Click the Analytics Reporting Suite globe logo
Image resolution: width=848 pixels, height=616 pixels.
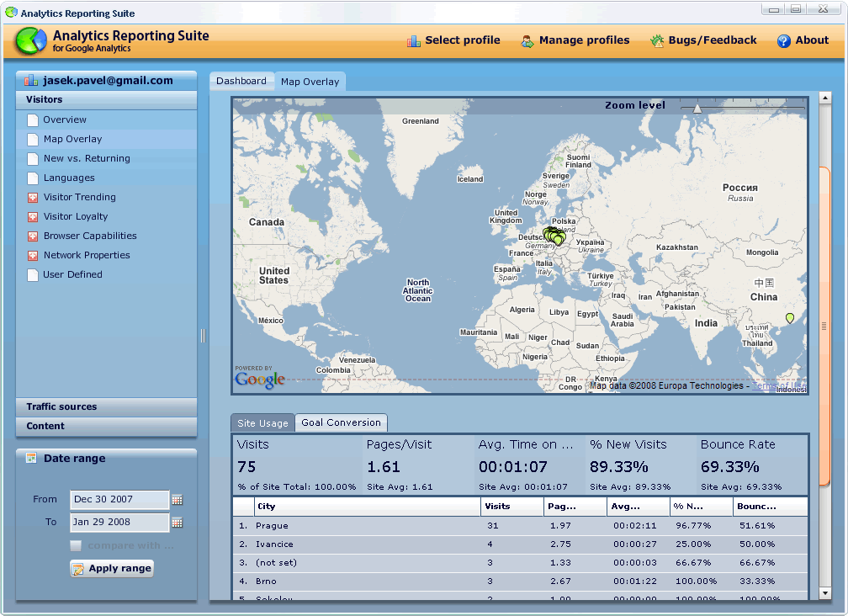click(31, 40)
